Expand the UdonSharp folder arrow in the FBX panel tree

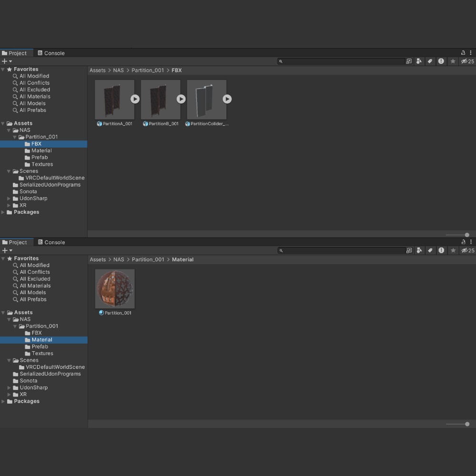9,198
